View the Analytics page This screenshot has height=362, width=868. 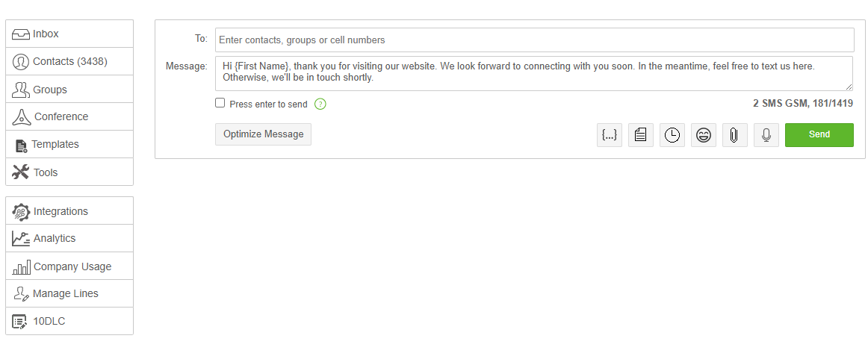point(69,238)
